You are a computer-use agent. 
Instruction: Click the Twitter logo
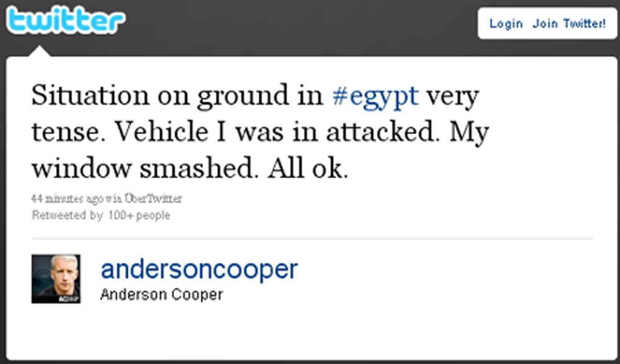[x=64, y=20]
